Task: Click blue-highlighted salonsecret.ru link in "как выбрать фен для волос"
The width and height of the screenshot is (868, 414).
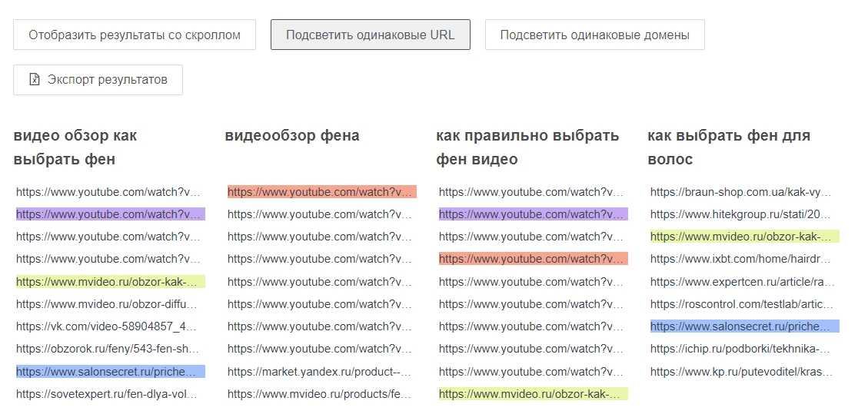Action: (743, 326)
